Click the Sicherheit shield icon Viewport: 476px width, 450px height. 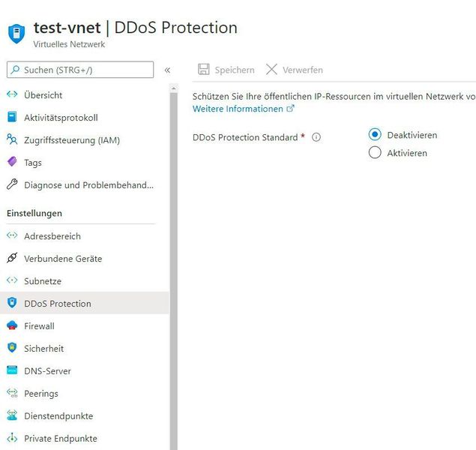[x=11, y=348]
